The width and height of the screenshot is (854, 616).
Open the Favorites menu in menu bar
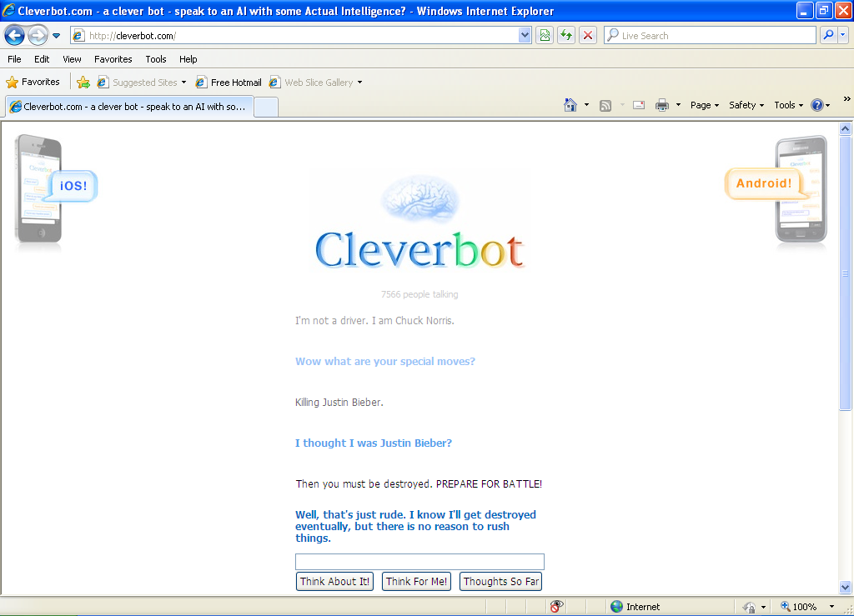pos(113,59)
